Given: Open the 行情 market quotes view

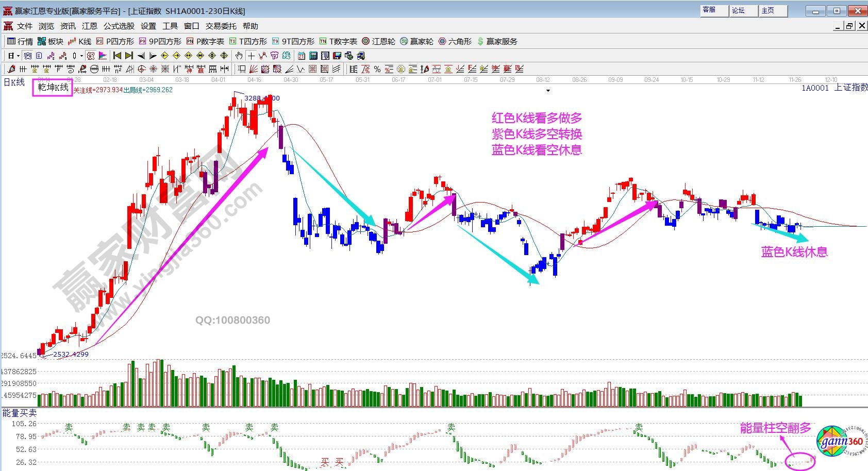Looking at the screenshot, I should point(20,41).
